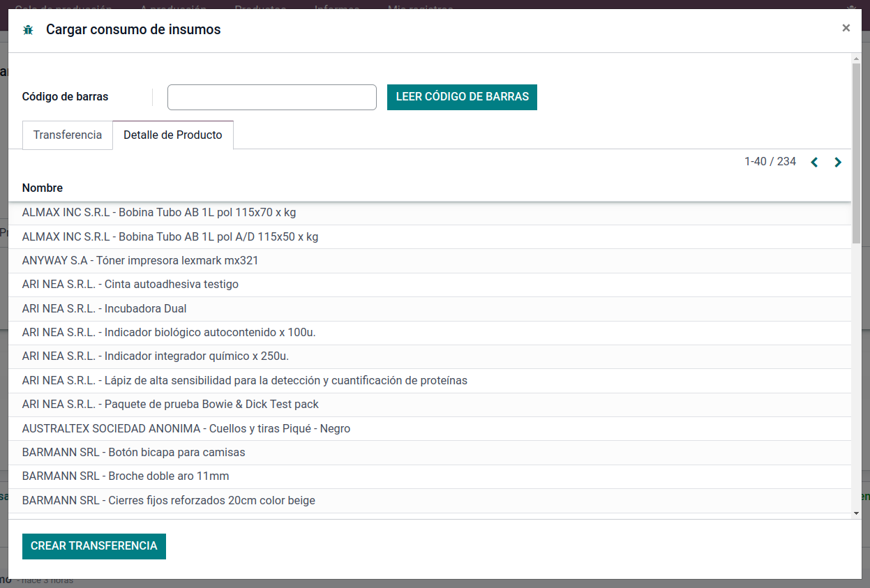Select the Detalle de Producto tab
870x588 pixels.
[x=173, y=135]
